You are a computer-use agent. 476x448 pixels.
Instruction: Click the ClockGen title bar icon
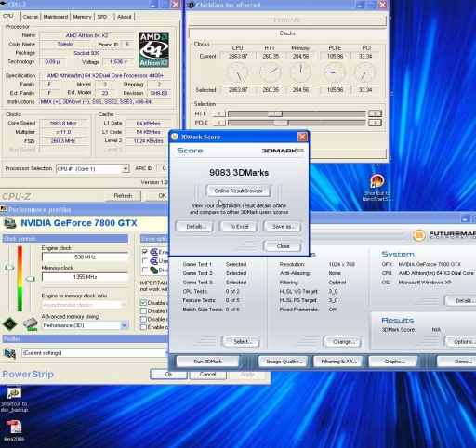[192, 5]
